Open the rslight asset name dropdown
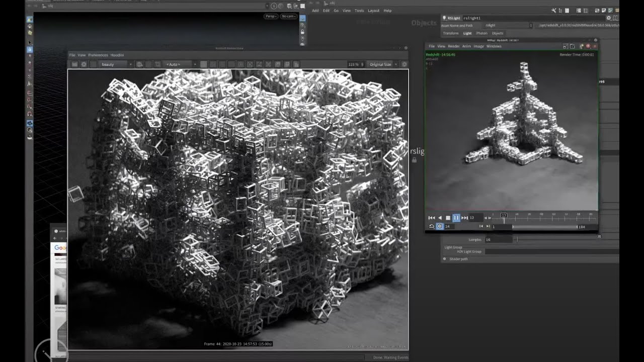Image resolution: width=644 pixels, height=362 pixels. pos(508,25)
